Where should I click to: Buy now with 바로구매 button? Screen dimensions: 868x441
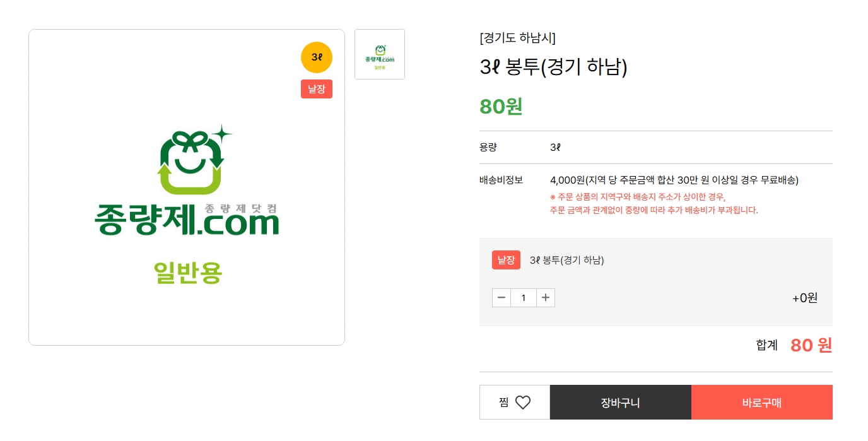(762, 403)
